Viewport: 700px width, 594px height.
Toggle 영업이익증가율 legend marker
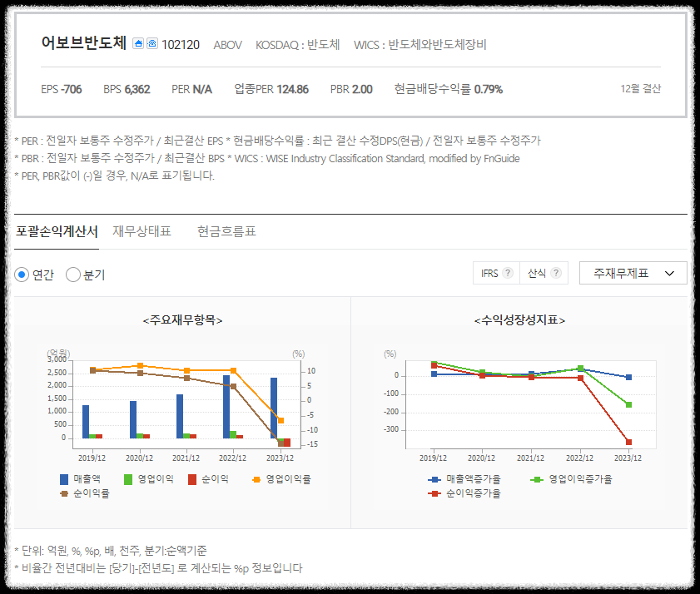tap(537, 479)
